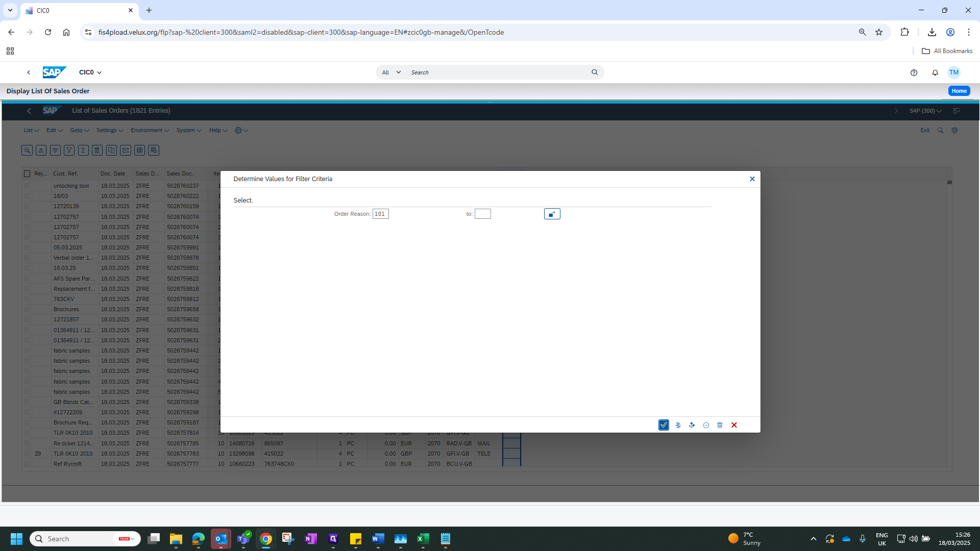Screen dimensions: 980x551
Task: Open the Environment menu
Action: [150, 130]
